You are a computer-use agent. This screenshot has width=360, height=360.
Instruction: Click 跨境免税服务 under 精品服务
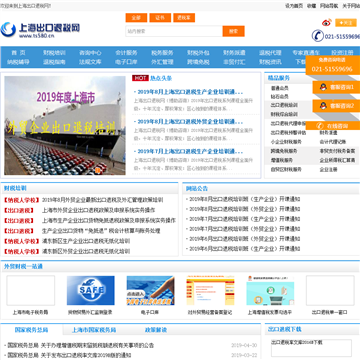(284, 151)
